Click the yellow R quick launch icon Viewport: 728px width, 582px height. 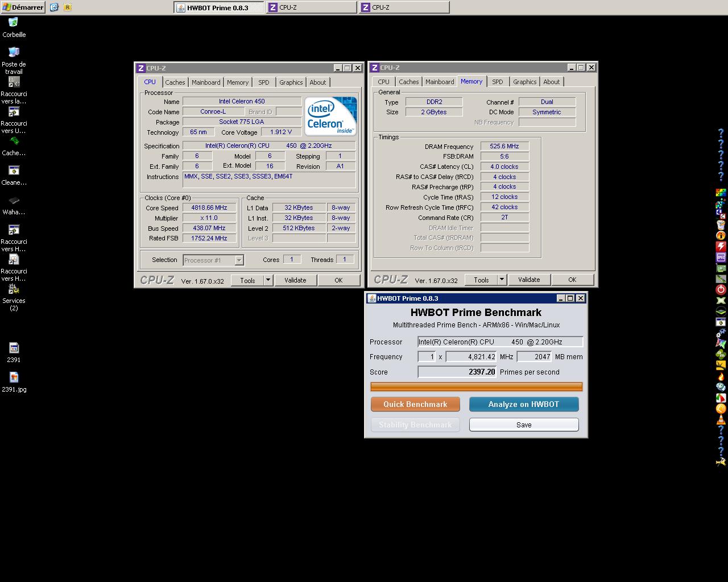tap(68, 7)
